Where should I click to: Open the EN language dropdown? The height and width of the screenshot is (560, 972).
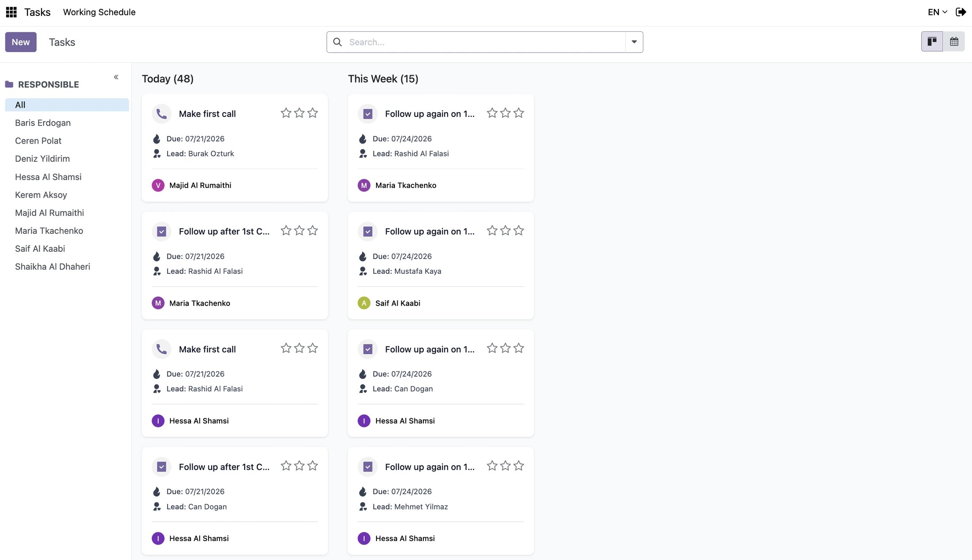coord(938,12)
